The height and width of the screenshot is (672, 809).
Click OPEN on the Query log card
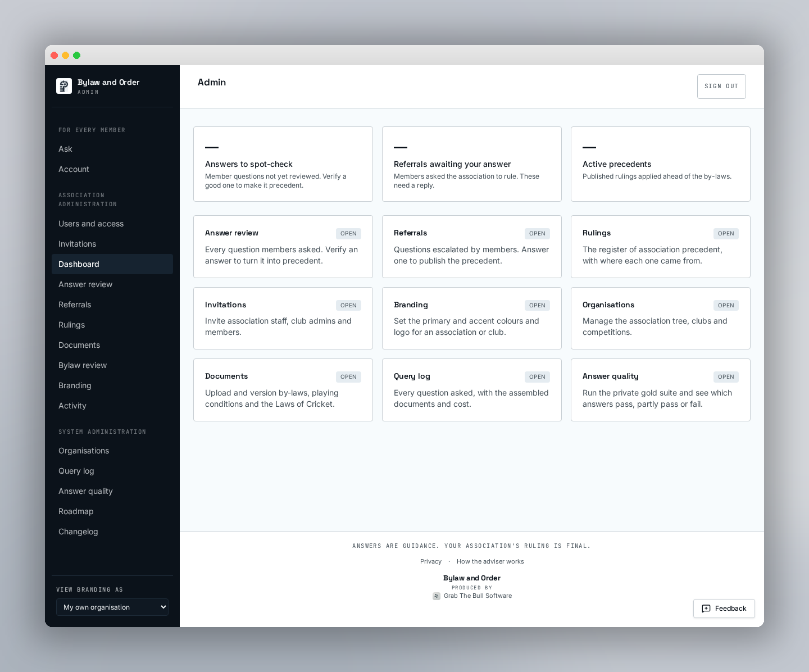(537, 377)
